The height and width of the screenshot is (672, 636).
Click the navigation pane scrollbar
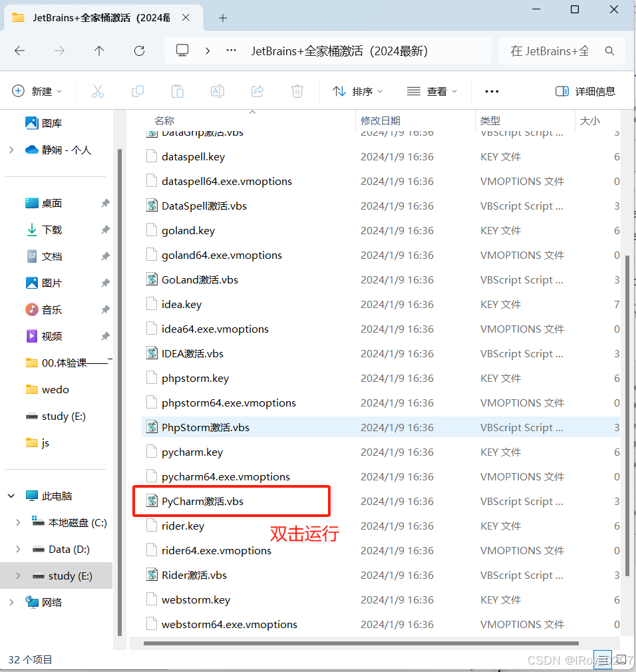click(120, 392)
